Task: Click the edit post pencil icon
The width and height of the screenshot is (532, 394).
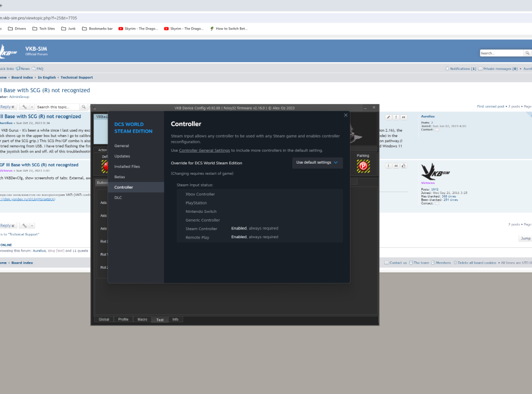Action: (389, 117)
